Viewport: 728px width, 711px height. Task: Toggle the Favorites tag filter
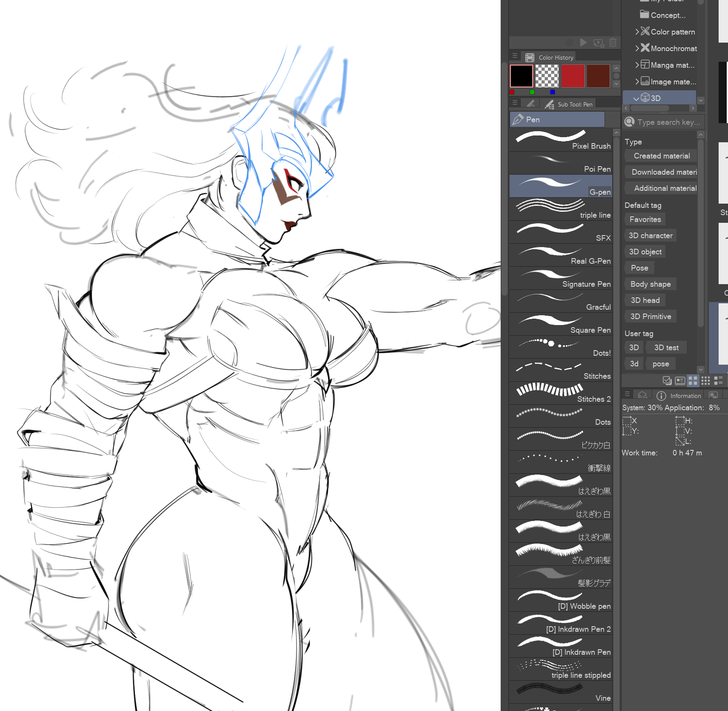tap(645, 219)
